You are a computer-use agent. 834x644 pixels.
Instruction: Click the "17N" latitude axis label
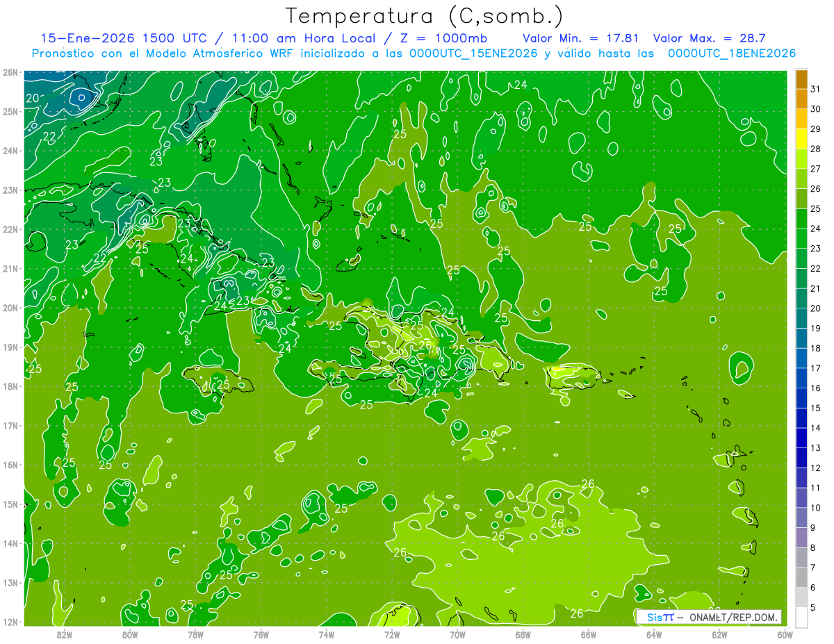click(x=10, y=425)
